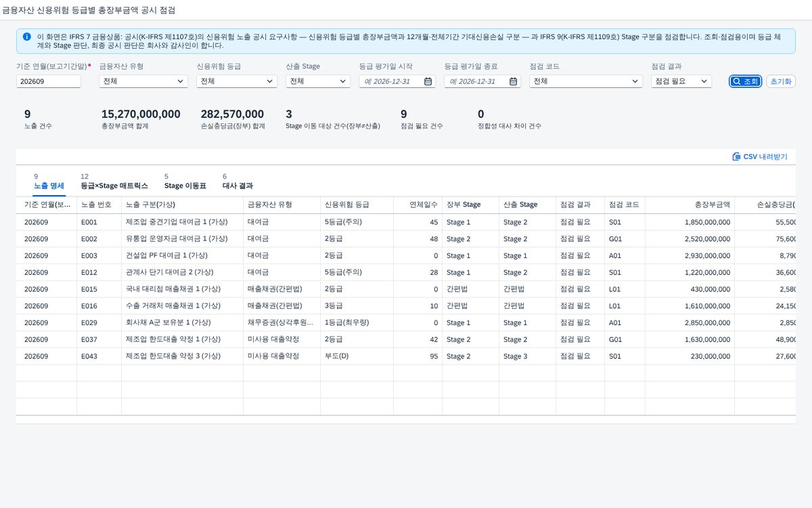
Task: Click 수출 거래처 매출채권 1 (가상) cell
Action: point(182,306)
